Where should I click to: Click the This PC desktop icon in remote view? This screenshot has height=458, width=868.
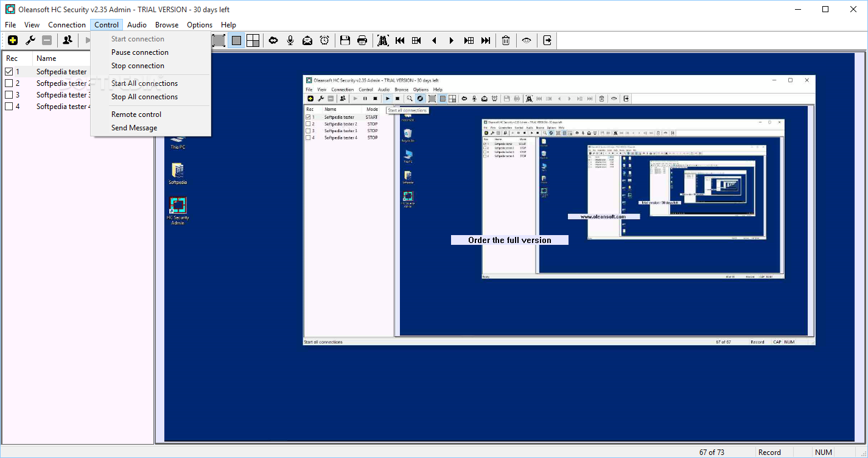(x=178, y=142)
